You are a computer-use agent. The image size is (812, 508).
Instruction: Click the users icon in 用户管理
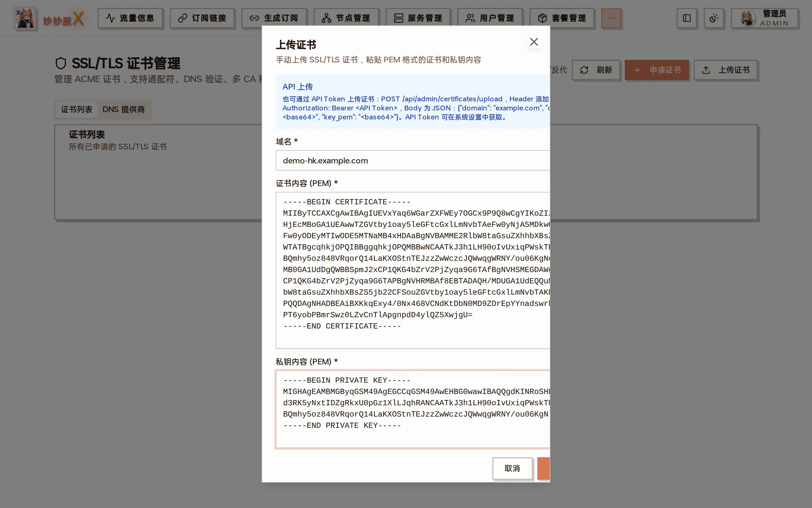click(470, 18)
